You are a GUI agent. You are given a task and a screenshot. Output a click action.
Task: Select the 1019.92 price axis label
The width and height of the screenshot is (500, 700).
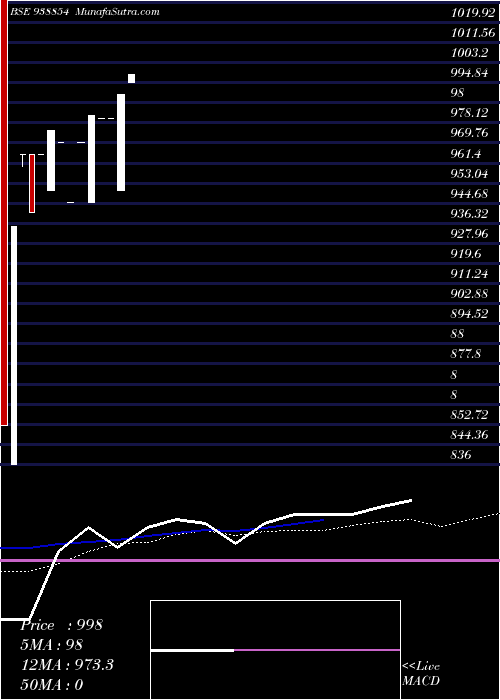coord(473,12)
